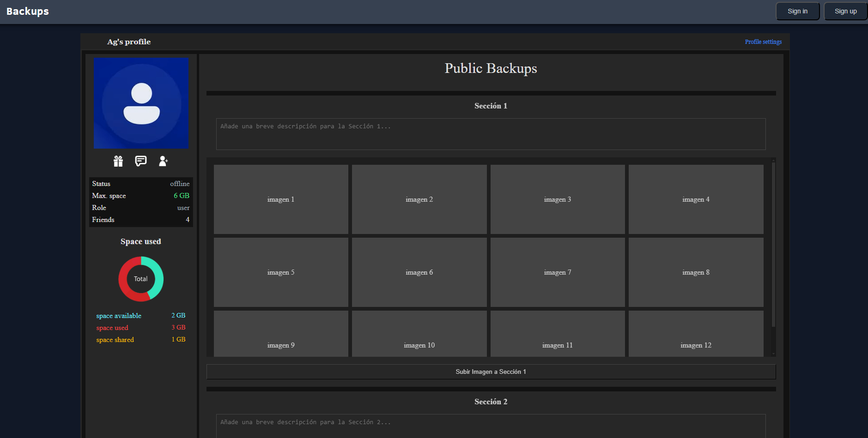Select the imagen 1 placeholder

(x=280, y=199)
